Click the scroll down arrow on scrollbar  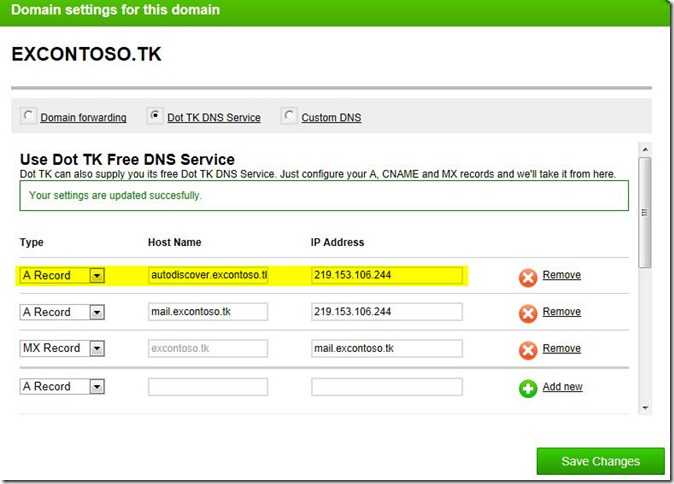[645, 407]
